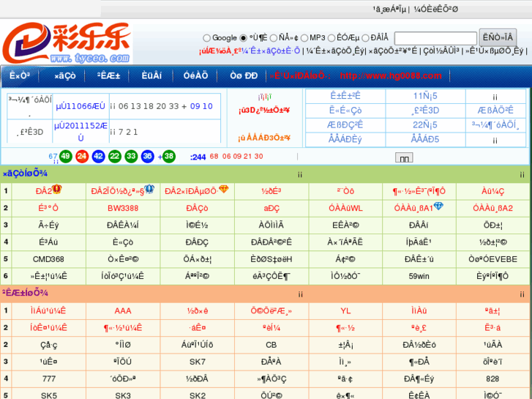This screenshot has width=532, height=399.
Task: Click the red lottery ball 24
Action: [82, 156]
